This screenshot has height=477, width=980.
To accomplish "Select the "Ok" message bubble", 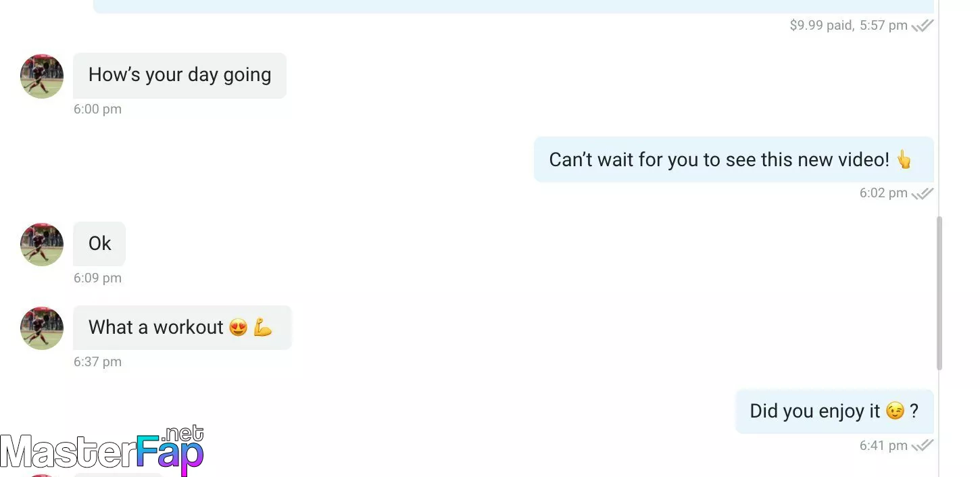I will click(99, 243).
